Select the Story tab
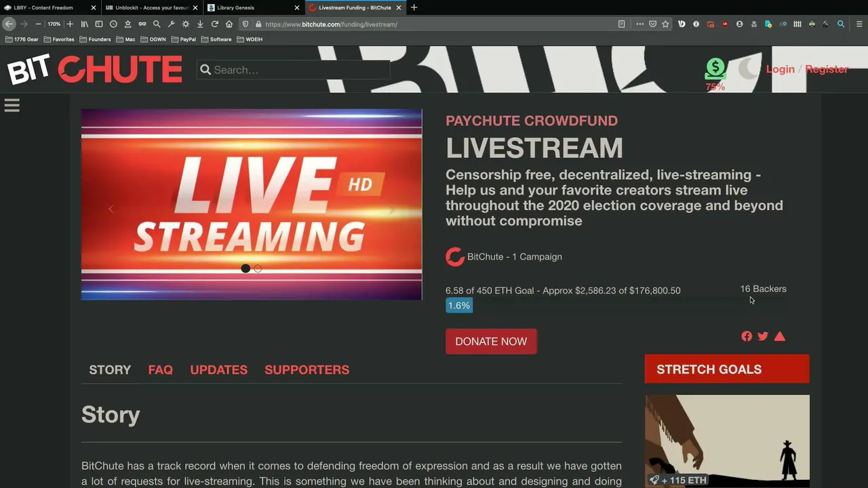868x488 pixels. tap(110, 370)
